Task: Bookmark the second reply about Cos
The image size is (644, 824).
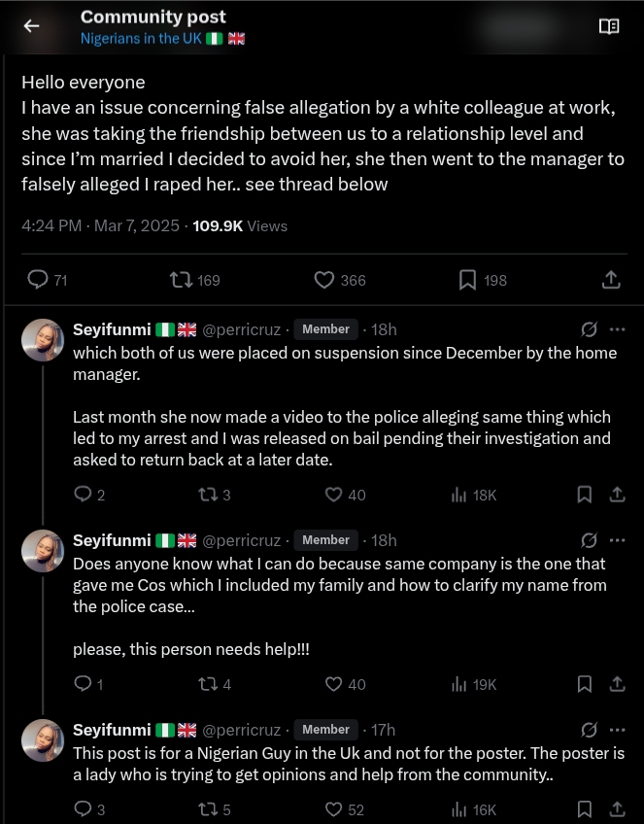Action: [x=585, y=684]
